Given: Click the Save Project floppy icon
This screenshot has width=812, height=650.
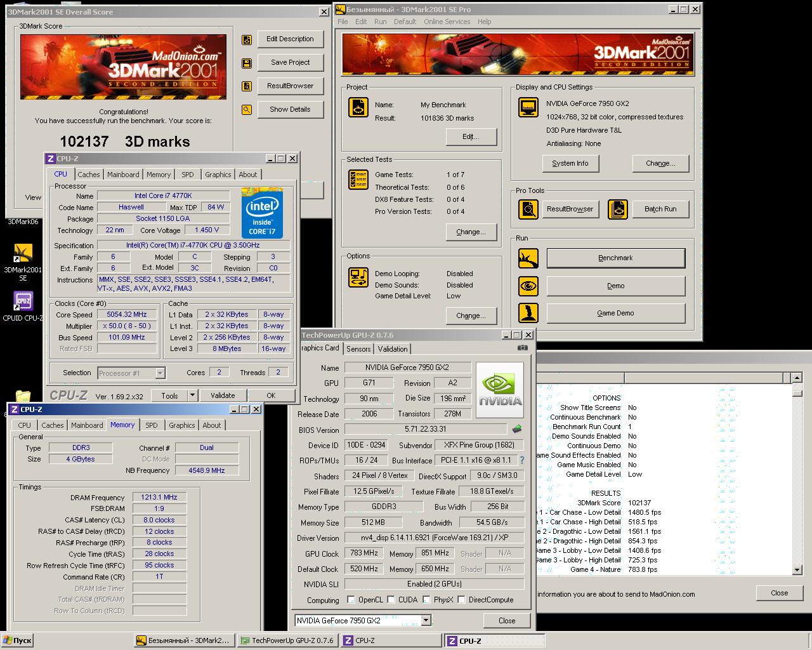Looking at the screenshot, I should coord(247,63).
